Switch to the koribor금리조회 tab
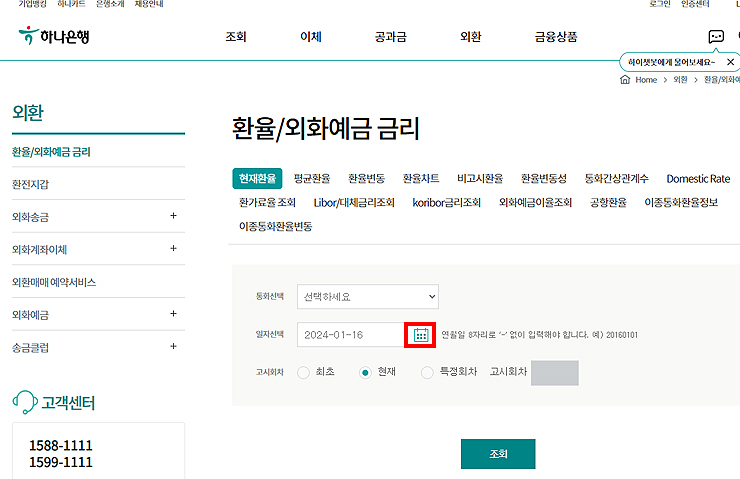740x479 pixels. pyautogui.click(x=446, y=202)
